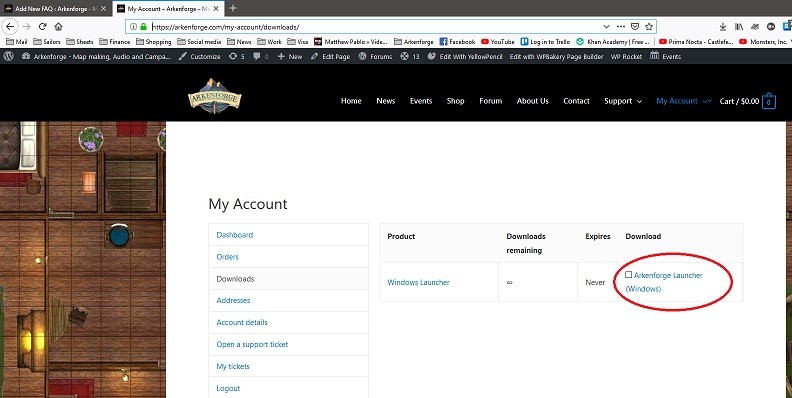Screen dimensions: 792x398
Task: Open the Firefox library icon
Action: [x=739, y=27]
